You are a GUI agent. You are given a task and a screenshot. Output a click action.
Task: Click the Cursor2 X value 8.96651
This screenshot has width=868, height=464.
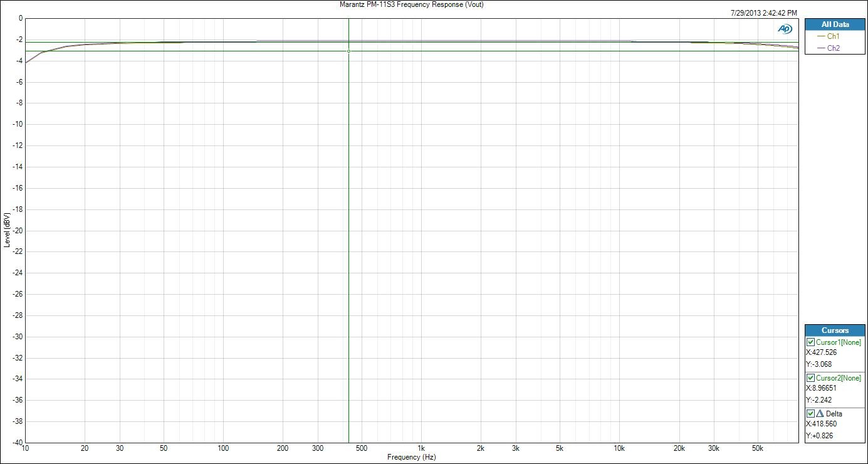coord(821,388)
